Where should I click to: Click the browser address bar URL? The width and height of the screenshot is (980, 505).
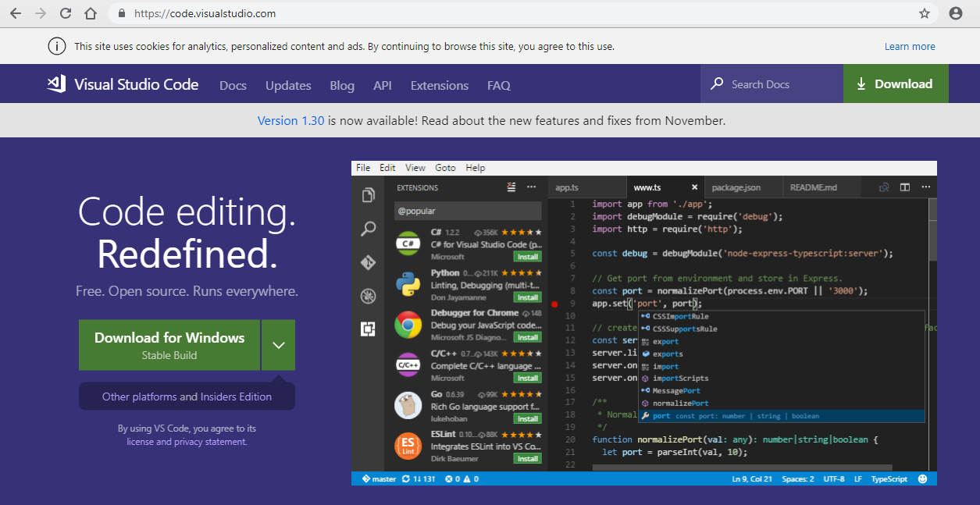pos(205,13)
